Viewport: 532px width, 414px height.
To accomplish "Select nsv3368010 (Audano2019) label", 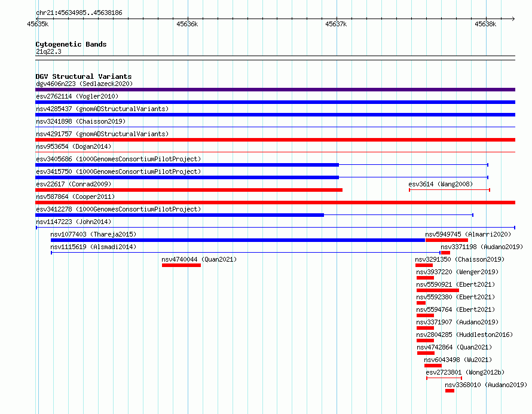I will [x=486, y=385].
